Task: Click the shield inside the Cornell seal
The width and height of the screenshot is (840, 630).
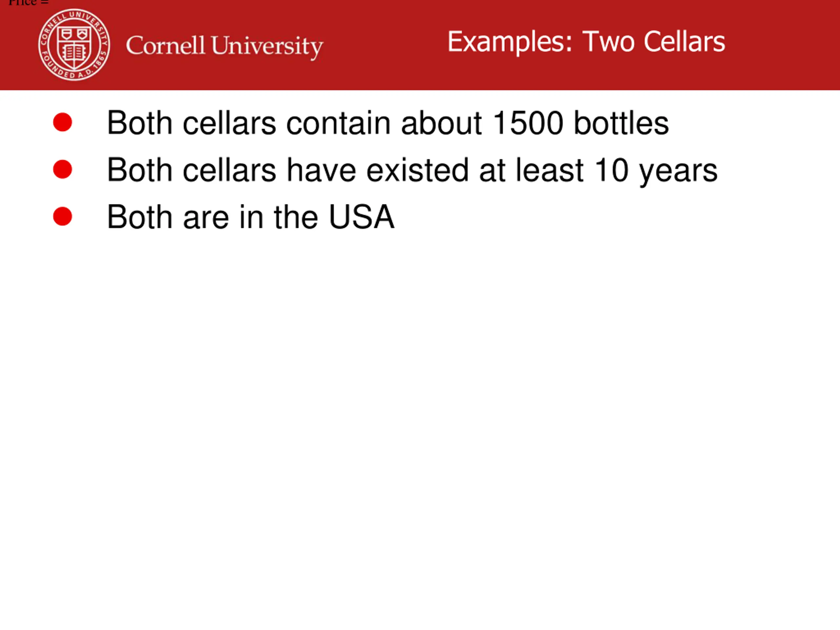Action: (x=74, y=47)
